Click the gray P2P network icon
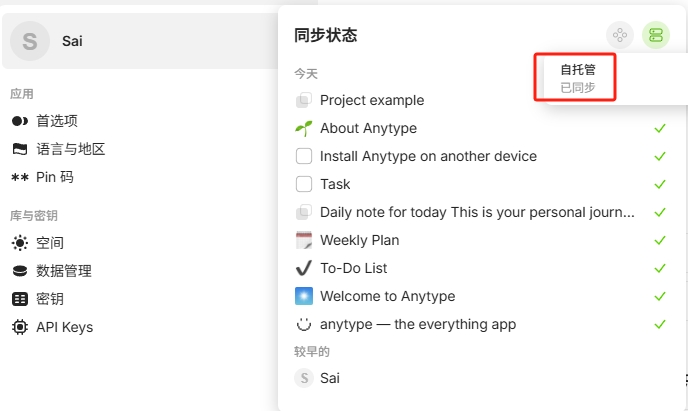 point(620,35)
